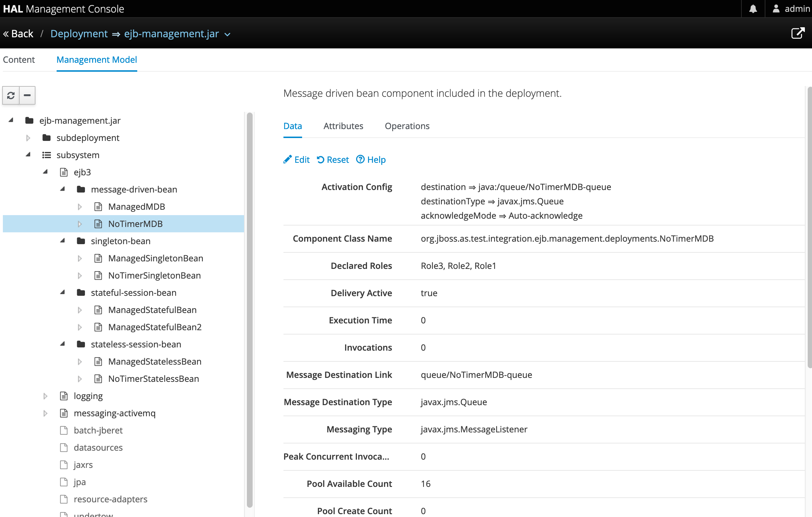Click the admin user icon
The image size is (812, 517).
[x=776, y=8]
